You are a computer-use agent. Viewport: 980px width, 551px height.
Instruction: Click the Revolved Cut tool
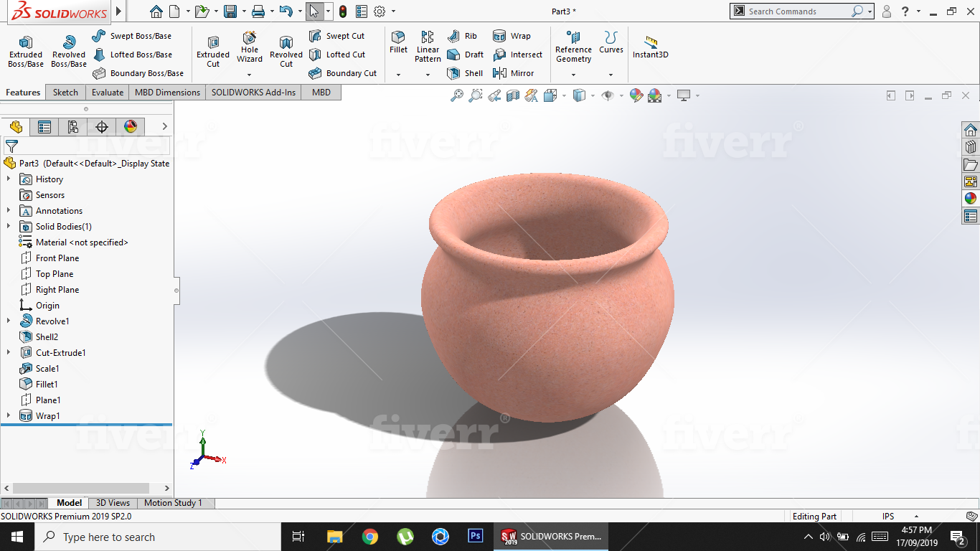click(x=286, y=52)
